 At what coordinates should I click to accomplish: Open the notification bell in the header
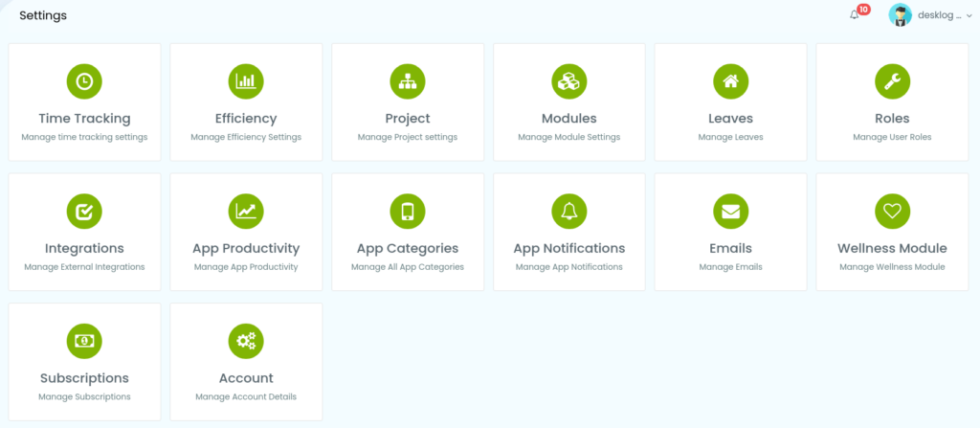click(855, 15)
